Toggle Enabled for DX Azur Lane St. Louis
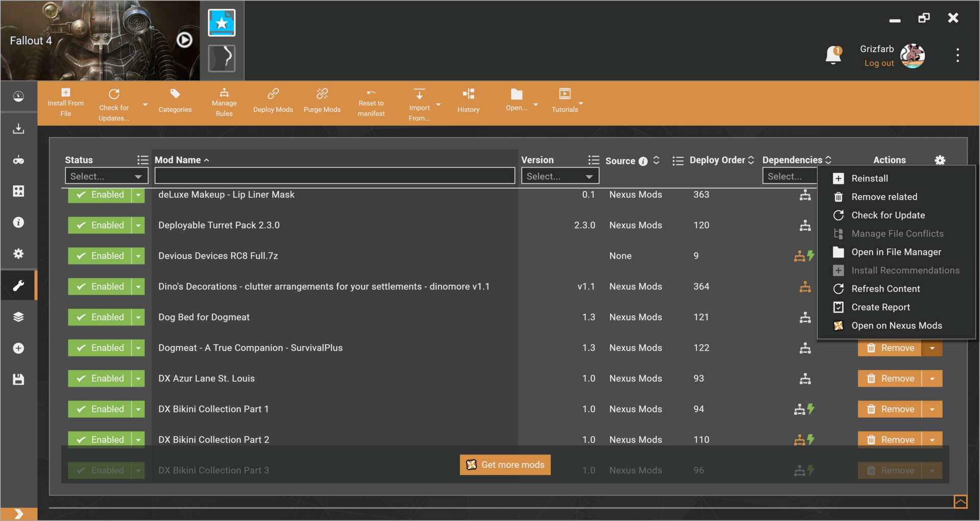 click(x=100, y=378)
